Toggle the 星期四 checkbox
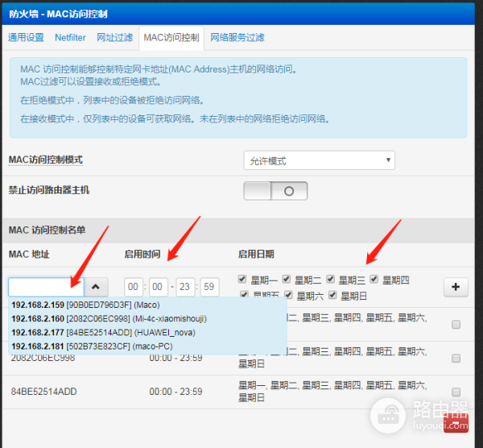 tap(374, 280)
